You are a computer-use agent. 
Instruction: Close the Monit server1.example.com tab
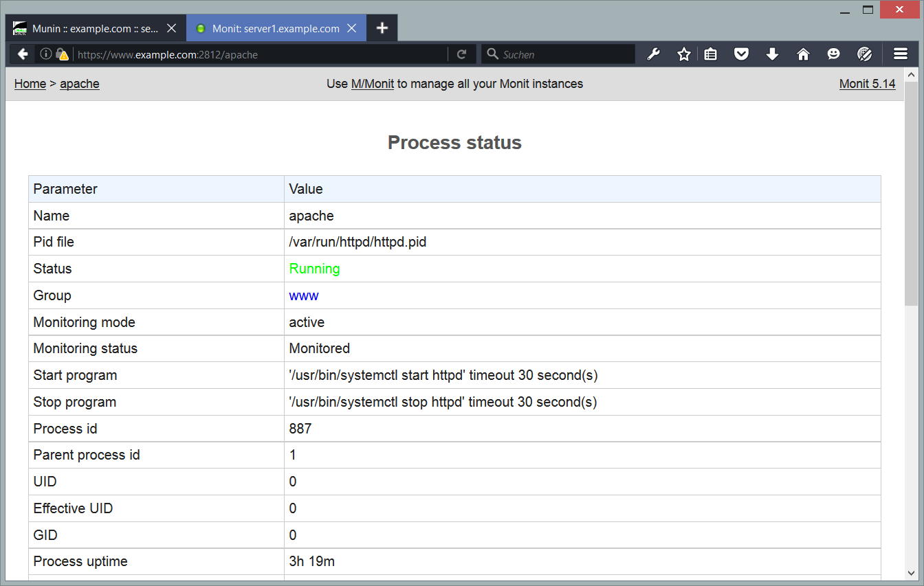351,28
